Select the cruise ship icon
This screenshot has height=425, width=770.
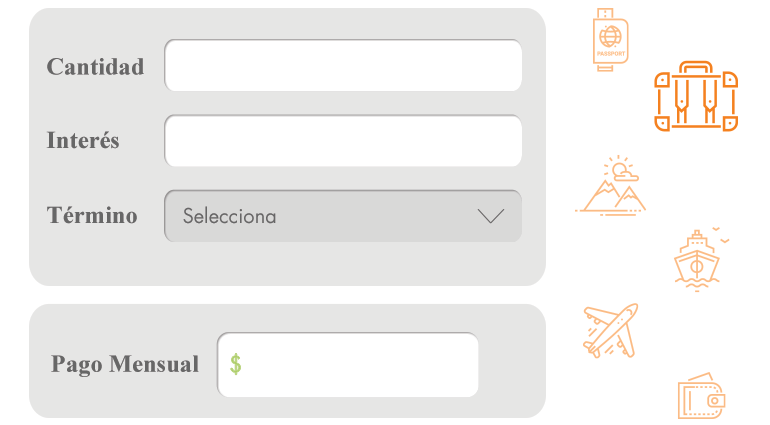point(696,262)
